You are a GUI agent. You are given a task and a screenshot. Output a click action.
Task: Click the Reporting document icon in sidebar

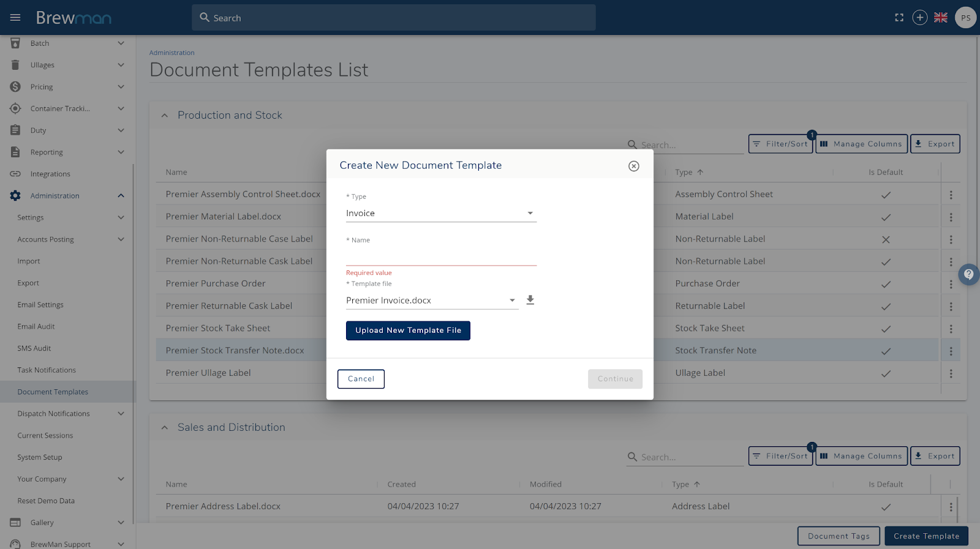click(15, 152)
